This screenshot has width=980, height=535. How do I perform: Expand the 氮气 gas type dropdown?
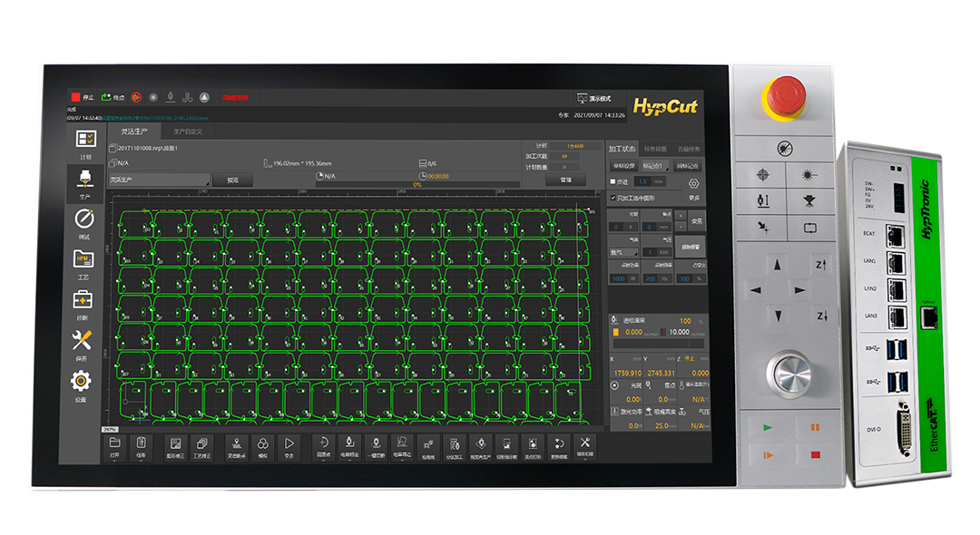pyautogui.click(x=622, y=252)
